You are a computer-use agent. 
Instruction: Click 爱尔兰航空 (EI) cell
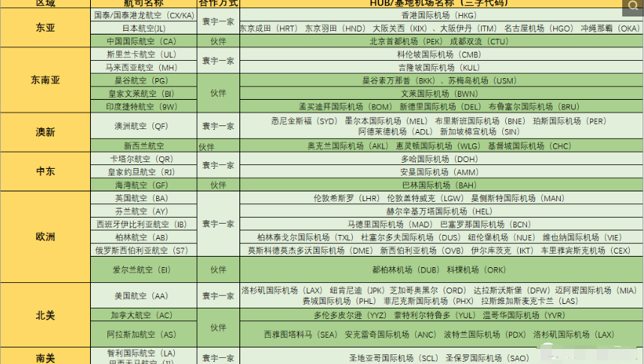click(144, 269)
